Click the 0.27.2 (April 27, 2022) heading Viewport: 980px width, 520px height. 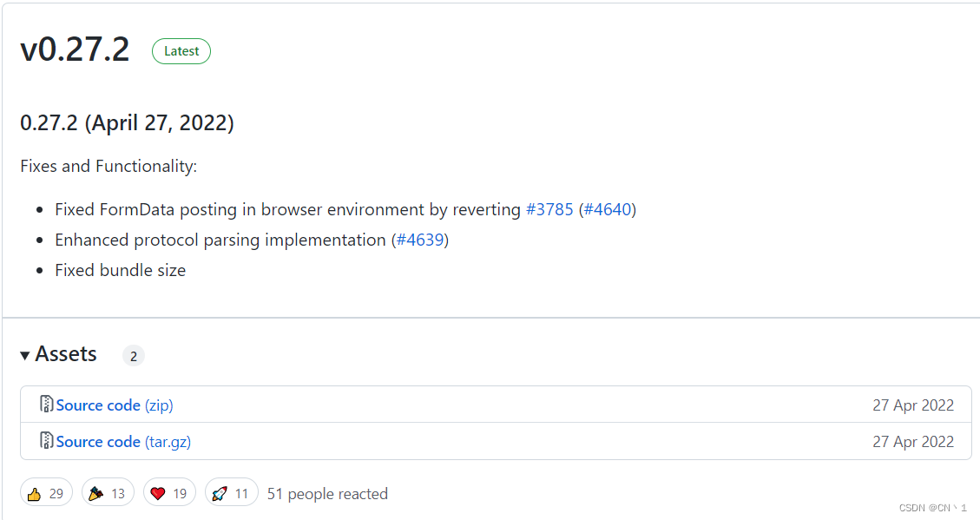(x=127, y=123)
